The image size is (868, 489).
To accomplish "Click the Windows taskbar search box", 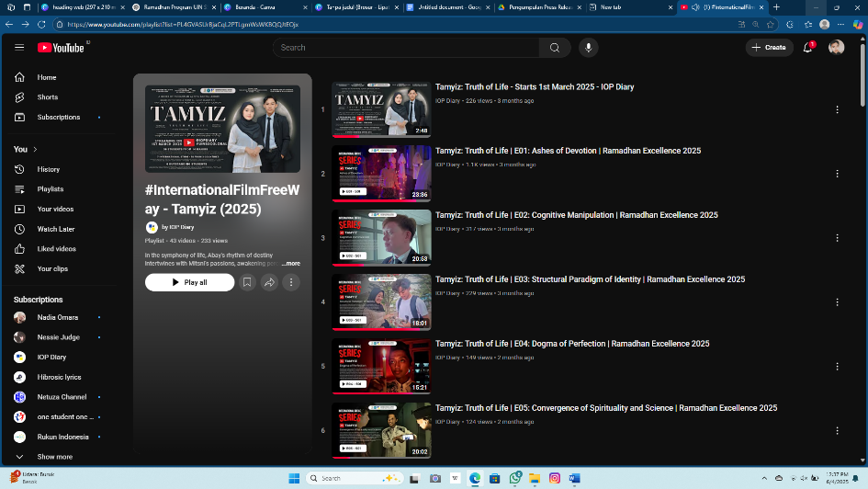I will tap(355, 478).
